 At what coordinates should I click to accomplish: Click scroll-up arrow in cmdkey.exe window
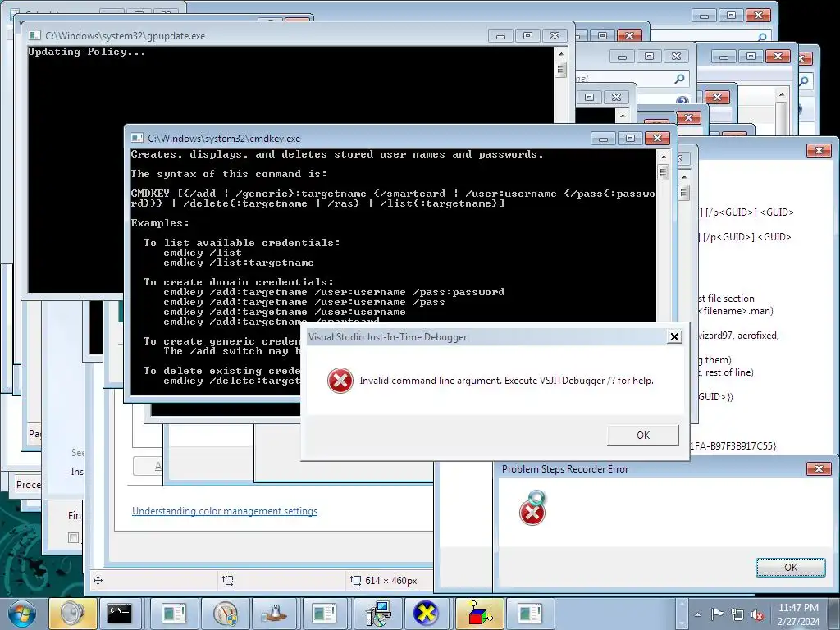point(663,157)
